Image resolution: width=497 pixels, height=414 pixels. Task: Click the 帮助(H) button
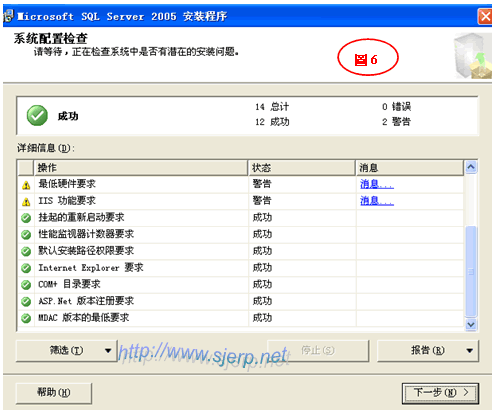pyautogui.click(x=54, y=393)
